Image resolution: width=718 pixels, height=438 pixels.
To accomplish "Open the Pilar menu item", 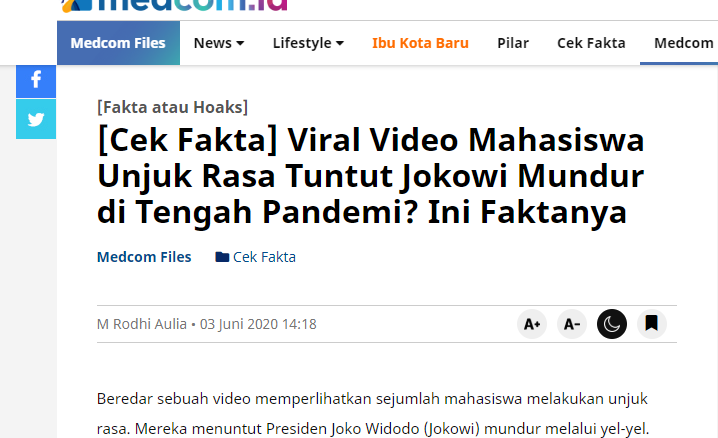I will (513, 43).
